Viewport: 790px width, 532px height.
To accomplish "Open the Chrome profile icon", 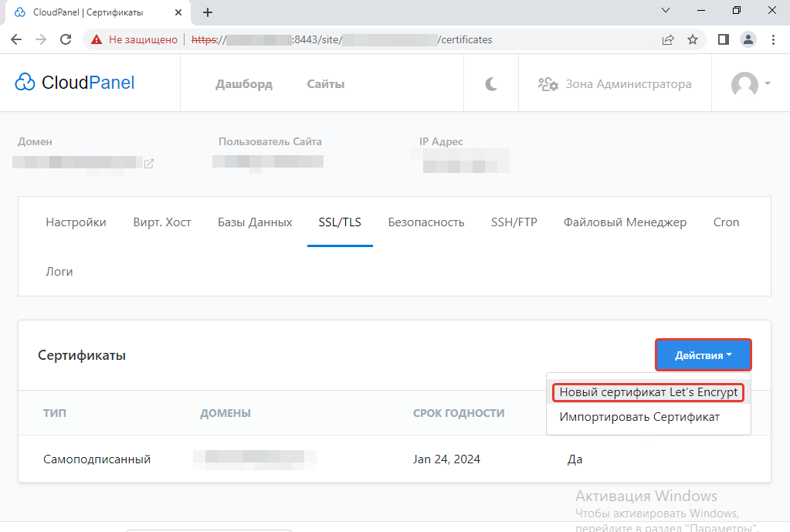I will pyautogui.click(x=748, y=39).
